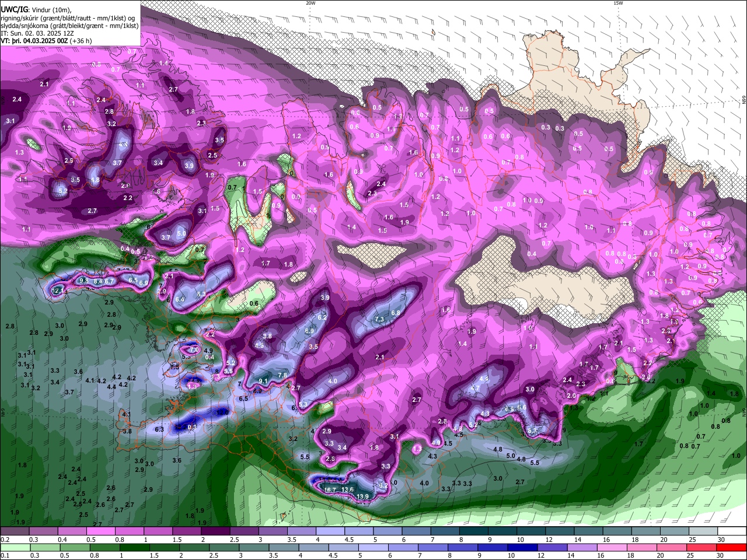Click the 15W longitude label at map top
The width and height of the screenshot is (747, 560).
pyautogui.click(x=618, y=3)
